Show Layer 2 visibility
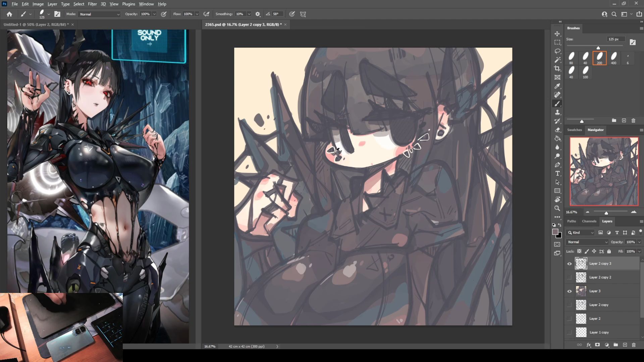The width and height of the screenshot is (644, 362). click(569, 319)
